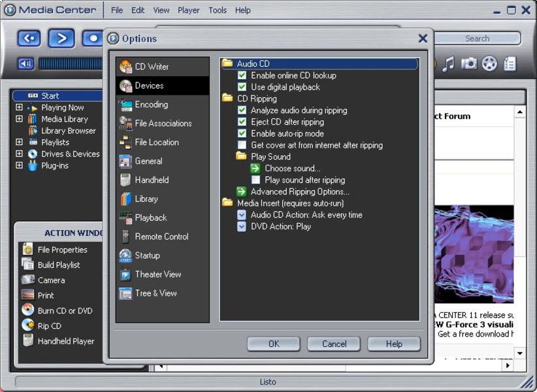Expand the Playing Now tree node
537x392 pixels.
[x=19, y=108]
